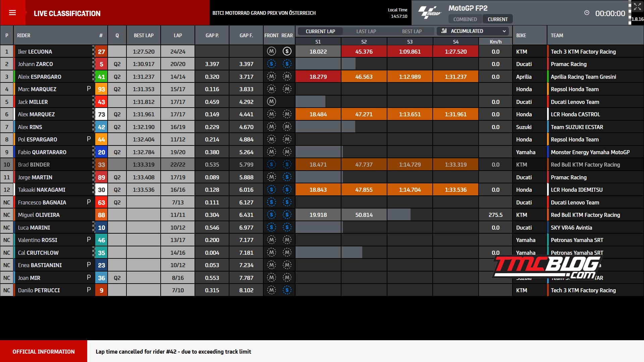Image resolution: width=644 pixels, height=362 pixels.
Task: Toggle fullscreen with the expand icon
Action: 637,6
